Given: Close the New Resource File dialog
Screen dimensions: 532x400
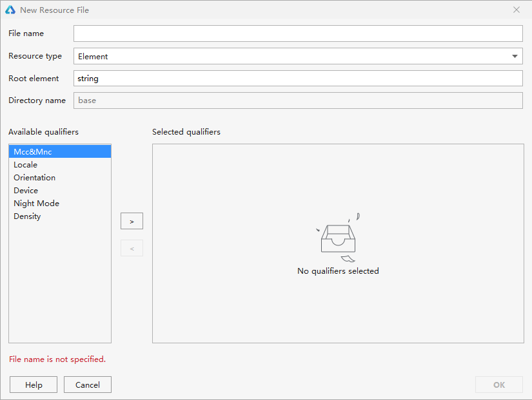Looking at the screenshot, I should tap(516, 10).
